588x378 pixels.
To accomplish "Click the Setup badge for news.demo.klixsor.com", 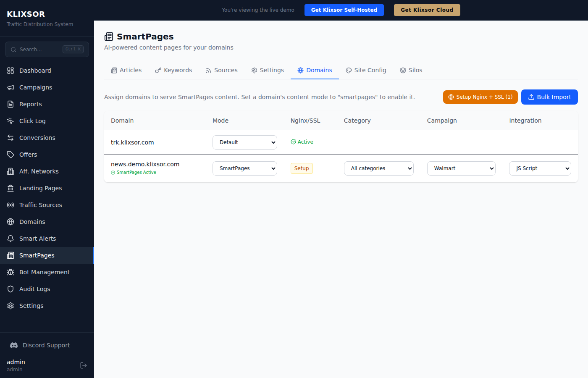I will point(302,168).
